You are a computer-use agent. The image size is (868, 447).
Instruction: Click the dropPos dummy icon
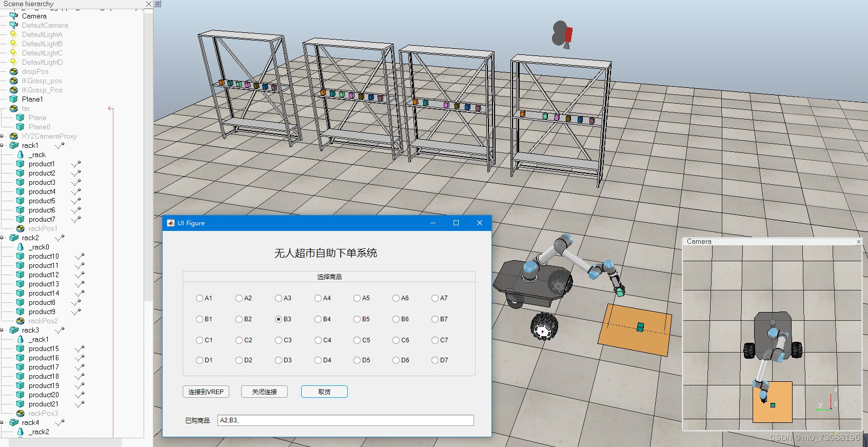(x=14, y=71)
